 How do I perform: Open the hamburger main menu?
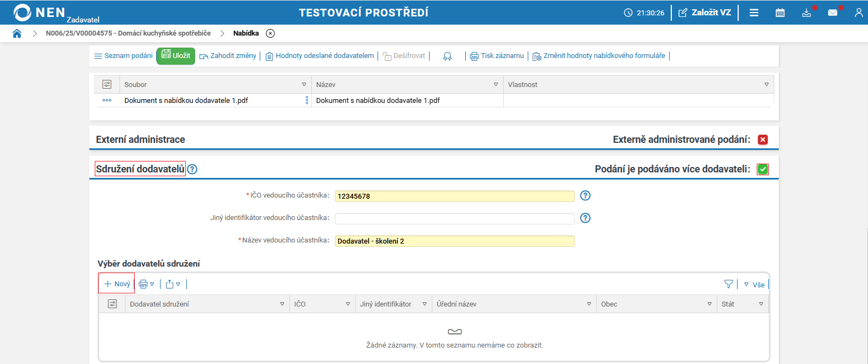(754, 13)
